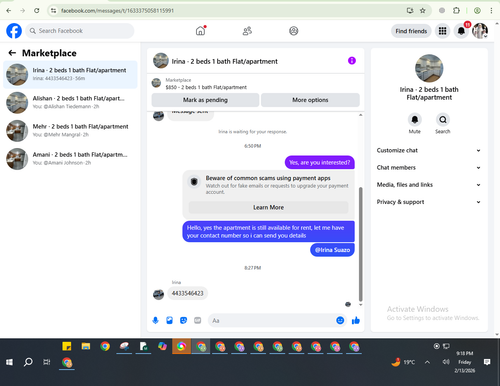Show hidden system tray icons

427,362
